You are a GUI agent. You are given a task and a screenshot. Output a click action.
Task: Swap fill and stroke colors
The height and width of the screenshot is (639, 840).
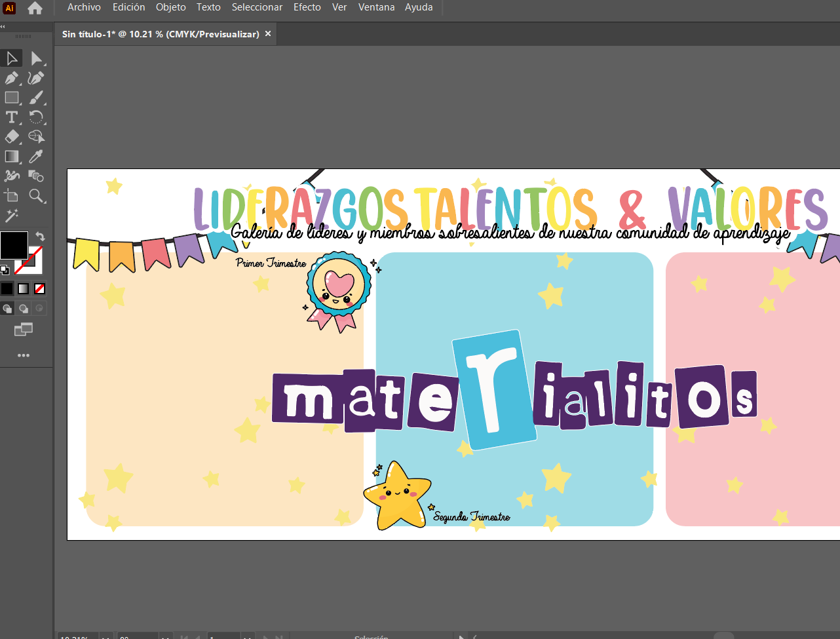point(40,236)
